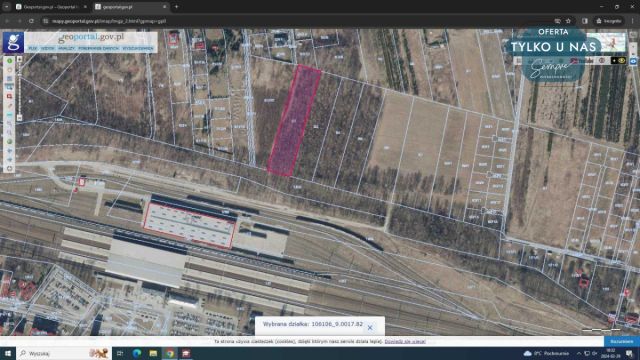Image resolution: width=640 pixels, height=360 pixels.
Task: Launch Microsoft Edge from the taskbar
Action: point(137,353)
